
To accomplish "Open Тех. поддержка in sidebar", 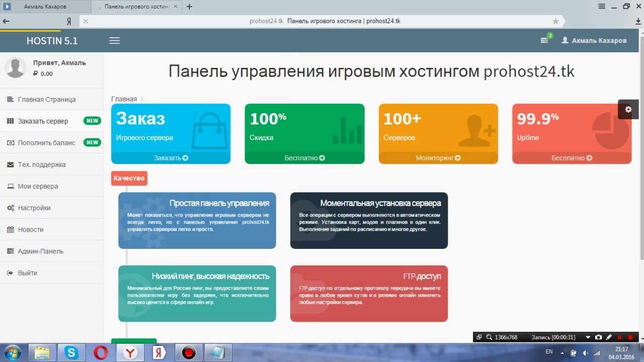I will tap(52, 164).
